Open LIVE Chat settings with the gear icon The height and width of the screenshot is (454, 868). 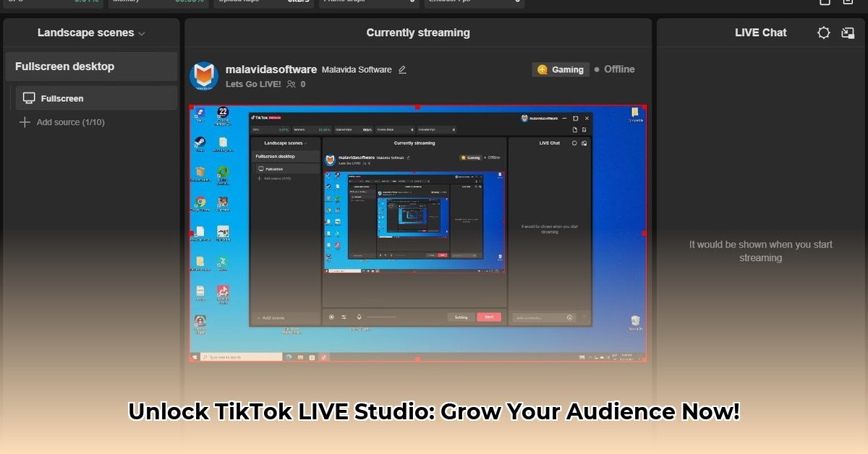point(823,33)
